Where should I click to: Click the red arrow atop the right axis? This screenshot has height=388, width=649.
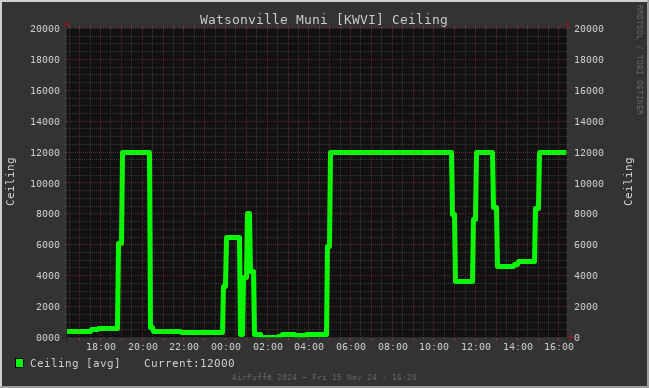(x=567, y=24)
